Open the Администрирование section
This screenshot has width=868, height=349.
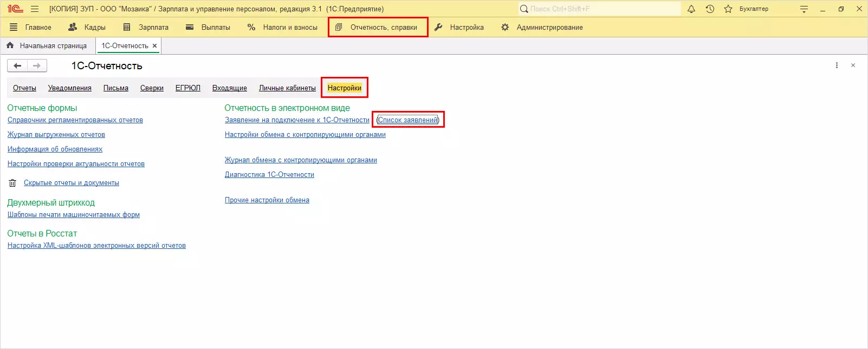[542, 27]
